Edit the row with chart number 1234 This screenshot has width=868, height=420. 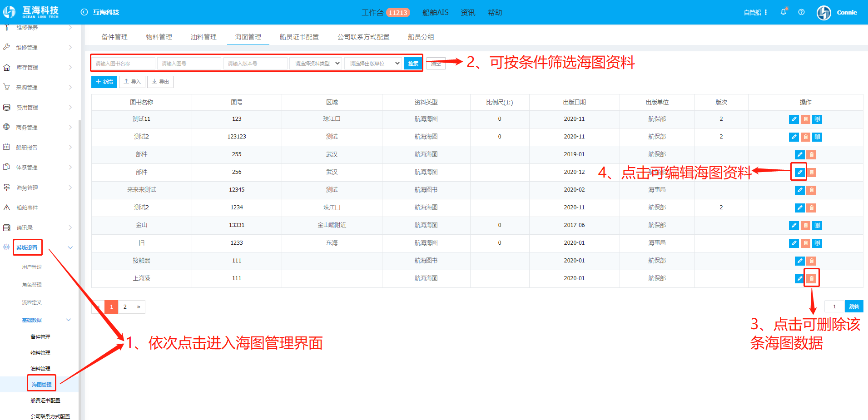pyautogui.click(x=800, y=208)
